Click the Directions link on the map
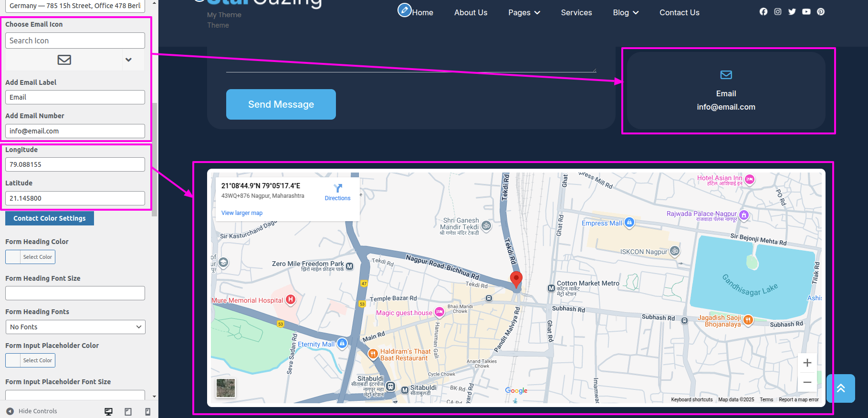868x418 pixels. point(338,198)
